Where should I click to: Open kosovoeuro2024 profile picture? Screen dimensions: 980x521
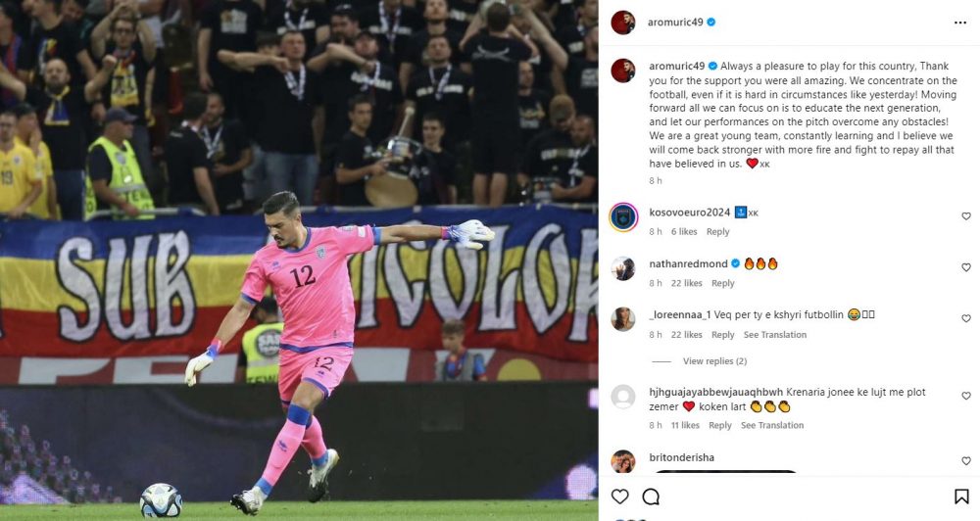623,217
